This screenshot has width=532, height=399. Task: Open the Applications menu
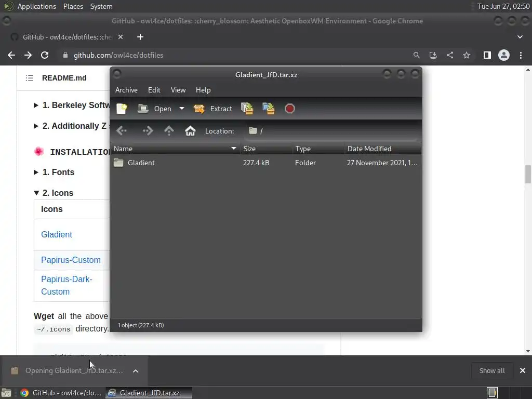point(37,6)
